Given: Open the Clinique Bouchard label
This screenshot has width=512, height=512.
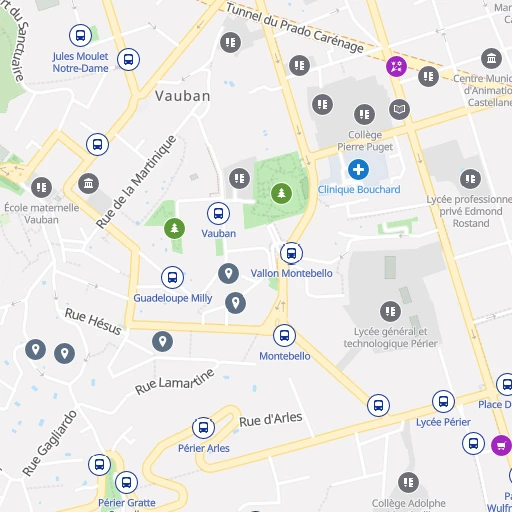Looking at the screenshot, I should pos(359,190).
